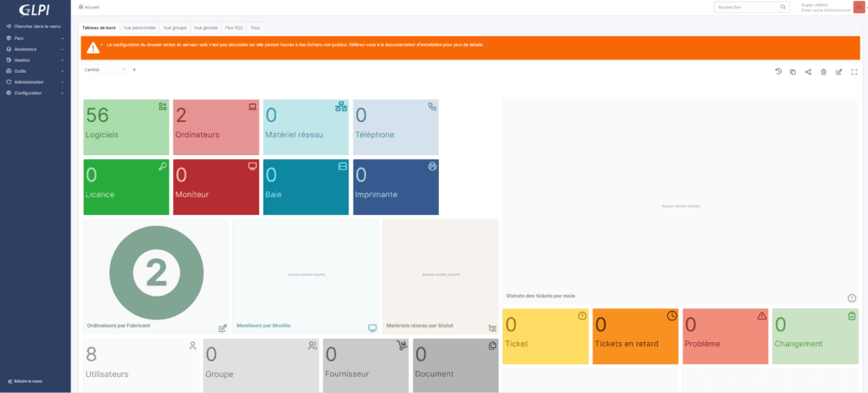The width and height of the screenshot is (868, 393).
Task: Open the green Logiciels card
Action: [126, 127]
